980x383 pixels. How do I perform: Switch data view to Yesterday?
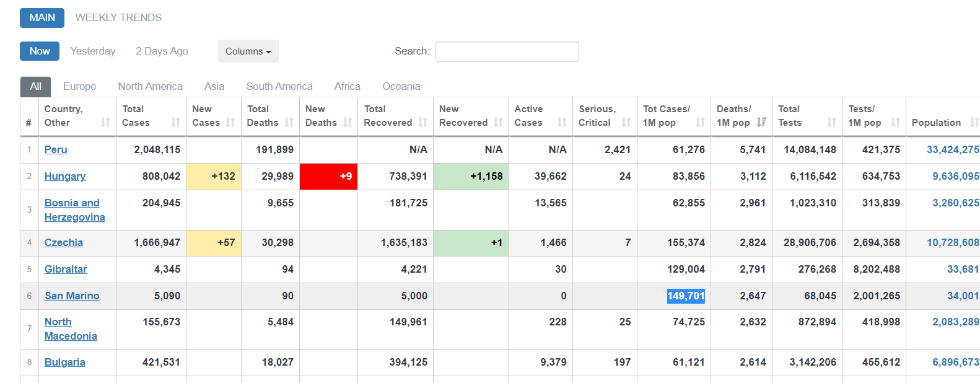pos(93,51)
